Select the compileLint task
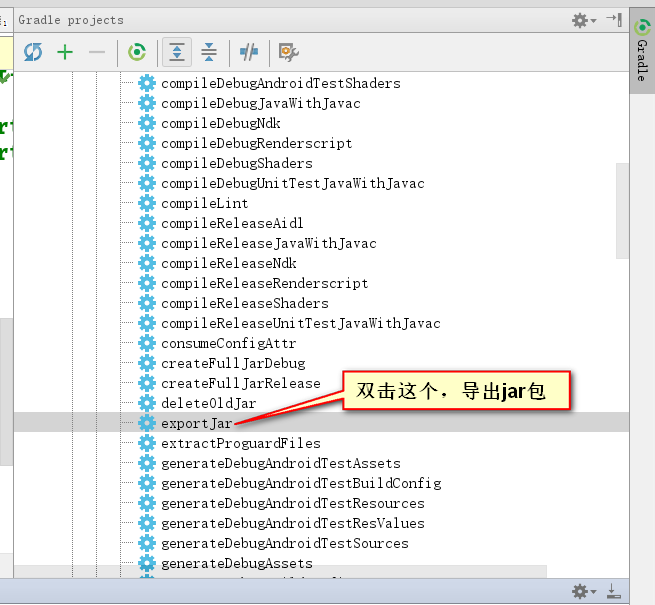Screen dimensions: 655x605 coord(205,203)
